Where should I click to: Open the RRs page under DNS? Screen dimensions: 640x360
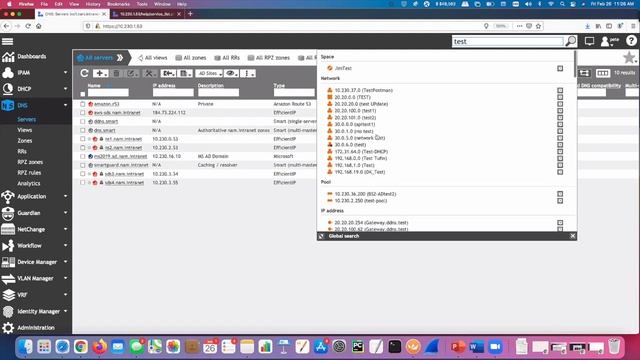click(22, 151)
